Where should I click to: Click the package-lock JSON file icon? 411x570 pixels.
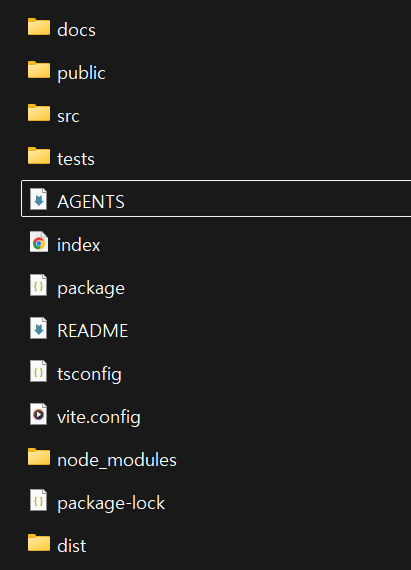coord(39,500)
